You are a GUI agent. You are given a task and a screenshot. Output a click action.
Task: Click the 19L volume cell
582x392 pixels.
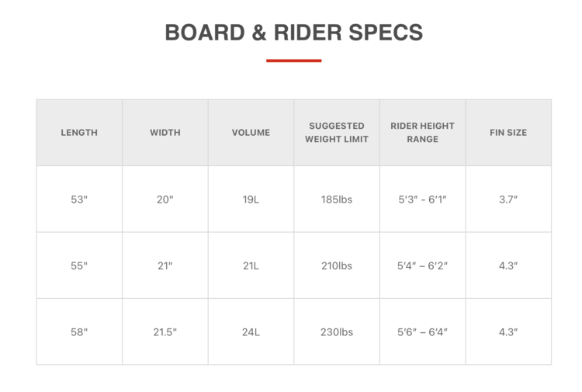pyautogui.click(x=251, y=199)
